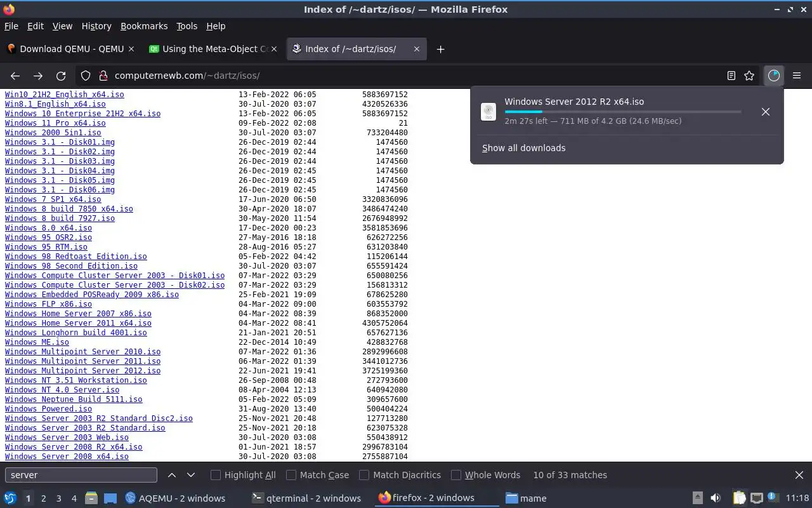This screenshot has height=508, width=812.
Task: Open tracking protection shield icon
Action: pos(86,76)
